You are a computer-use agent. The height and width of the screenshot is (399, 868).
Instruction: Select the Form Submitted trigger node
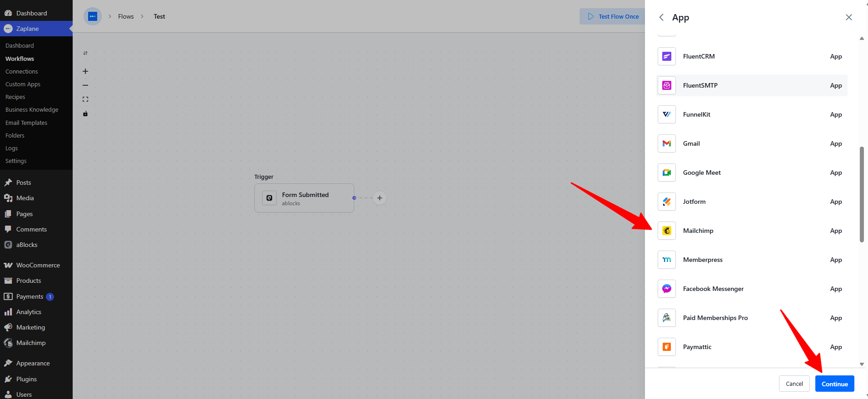click(304, 198)
